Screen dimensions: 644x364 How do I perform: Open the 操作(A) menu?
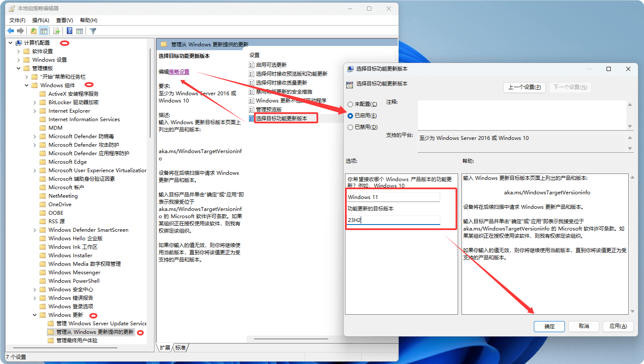(x=41, y=20)
